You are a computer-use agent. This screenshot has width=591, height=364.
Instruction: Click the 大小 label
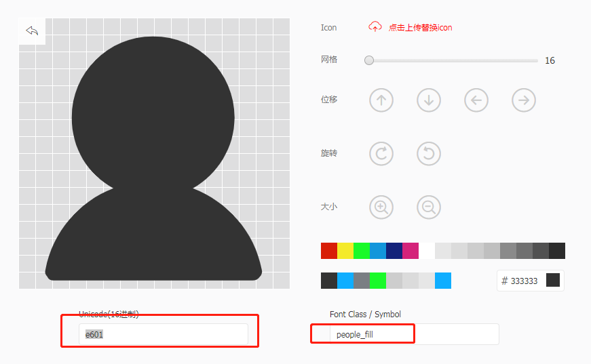tap(329, 207)
